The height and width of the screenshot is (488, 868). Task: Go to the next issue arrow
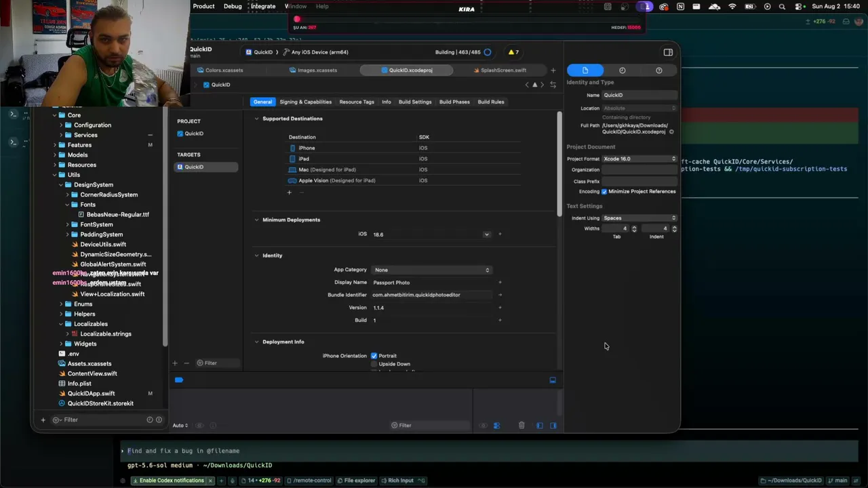tap(542, 85)
